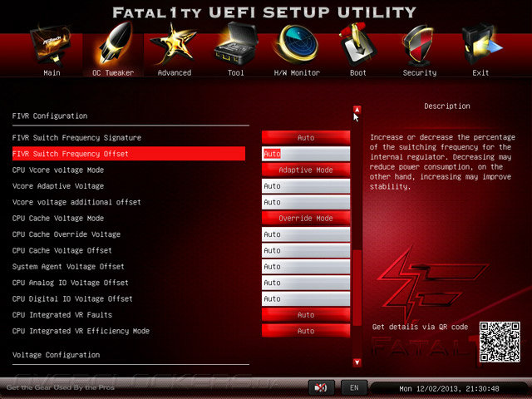Click the vertical scrollbar thumb

pos(357,288)
